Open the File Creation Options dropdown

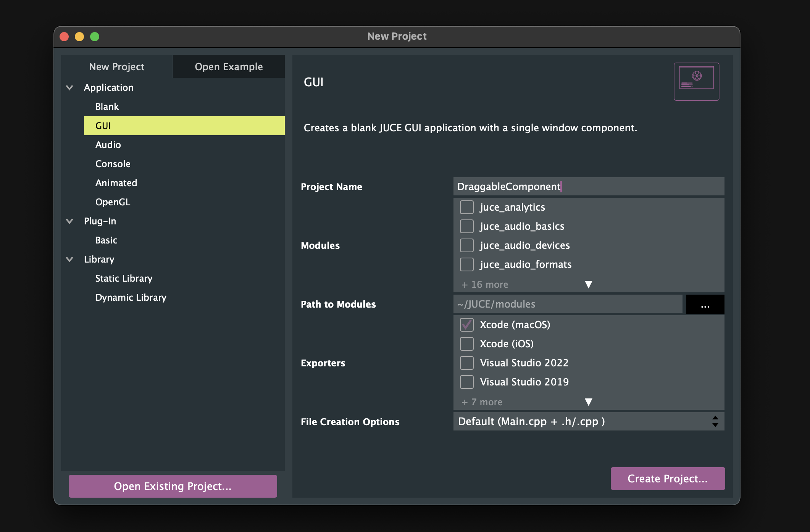click(x=589, y=421)
